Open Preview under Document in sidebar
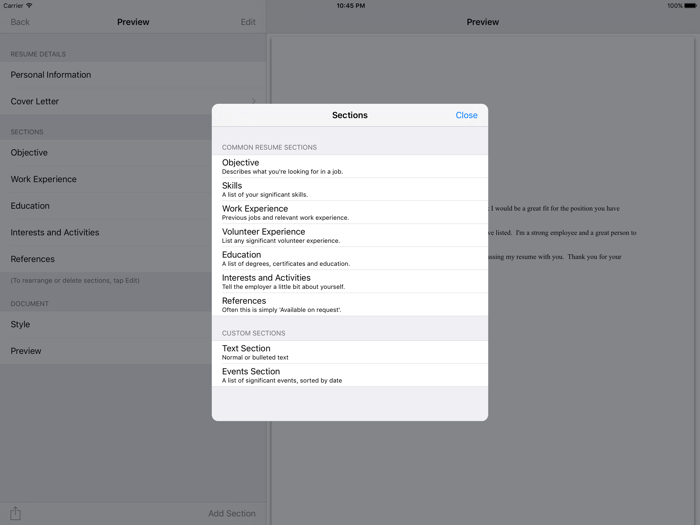The width and height of the screenshot is (700, 525). click(106, 351)
